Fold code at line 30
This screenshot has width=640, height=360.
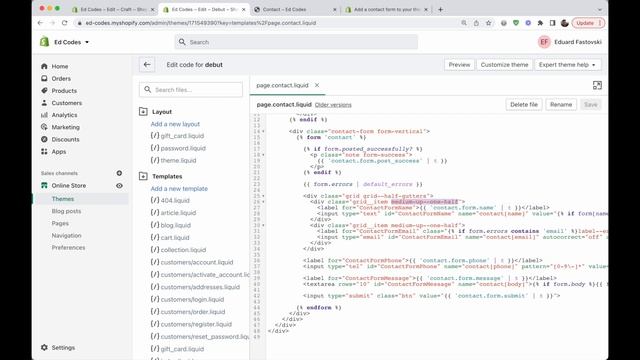coord(263,225)
